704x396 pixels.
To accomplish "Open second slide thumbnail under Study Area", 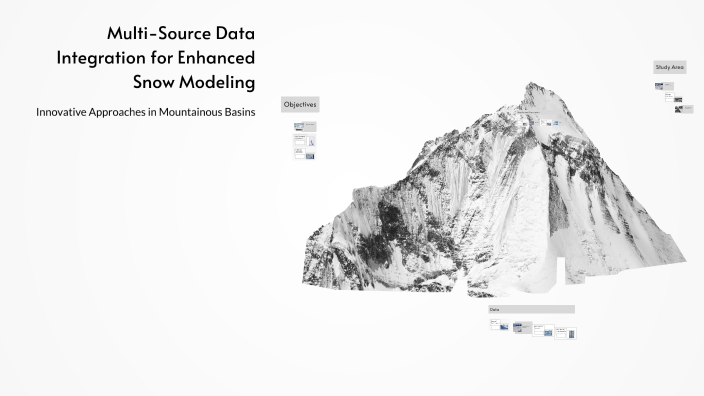I will pos(673,97).
